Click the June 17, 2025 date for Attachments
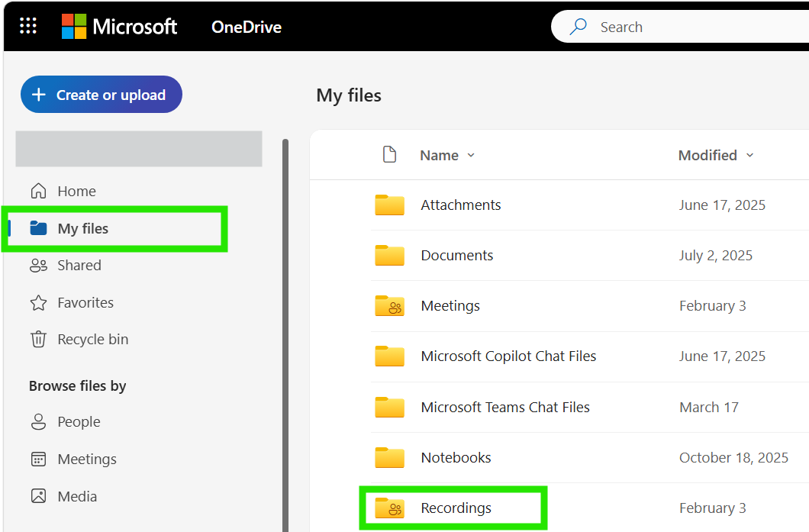This screenshot has width=809, height=532. click(x=722, y=205)
